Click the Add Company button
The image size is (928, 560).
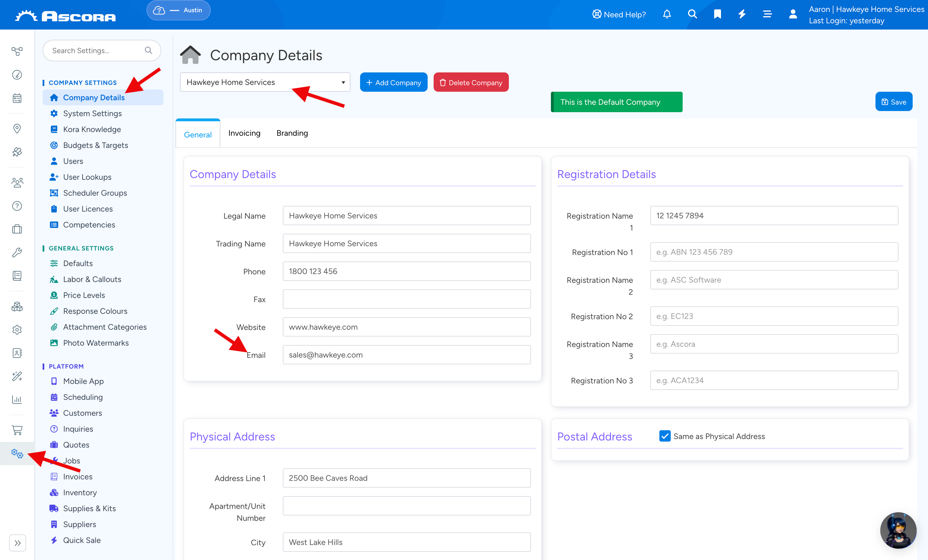click(x=394, y=82)
